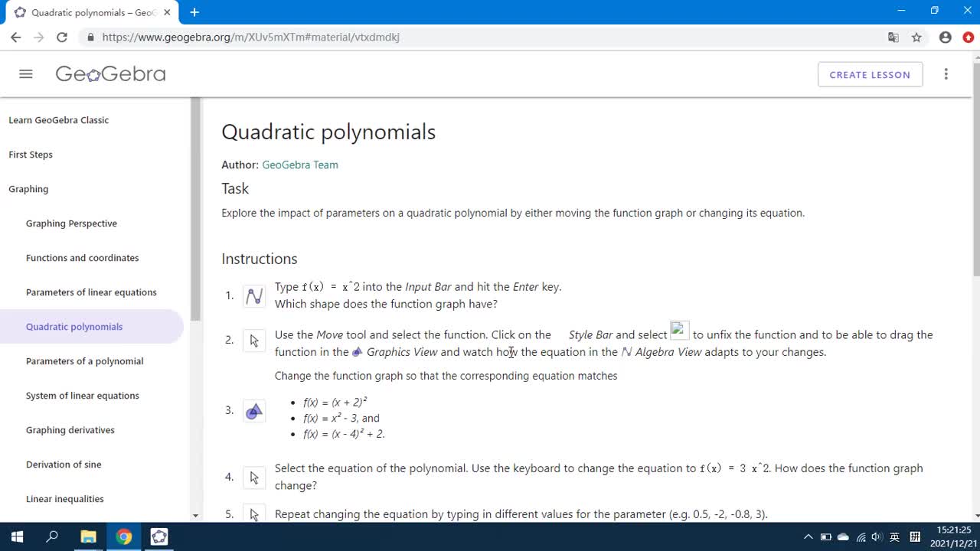Click the translate page icon
Viewport: 980px width, 551px height.
[893, 37]
